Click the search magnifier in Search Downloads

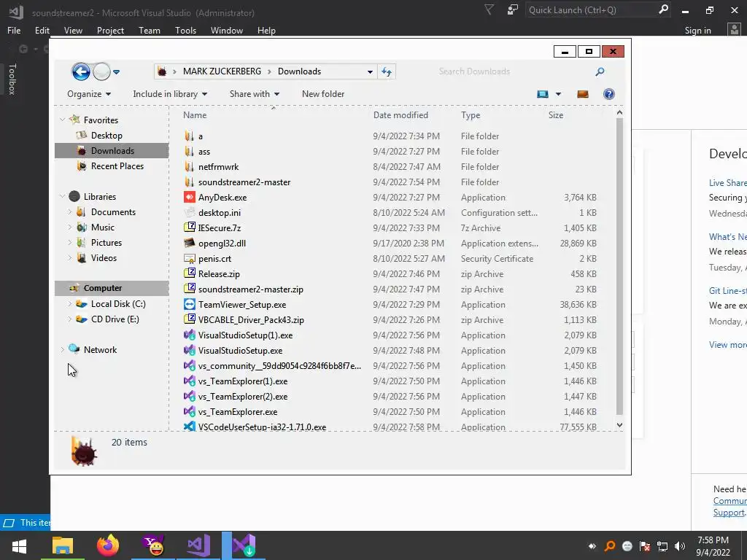tap(600, 71)
